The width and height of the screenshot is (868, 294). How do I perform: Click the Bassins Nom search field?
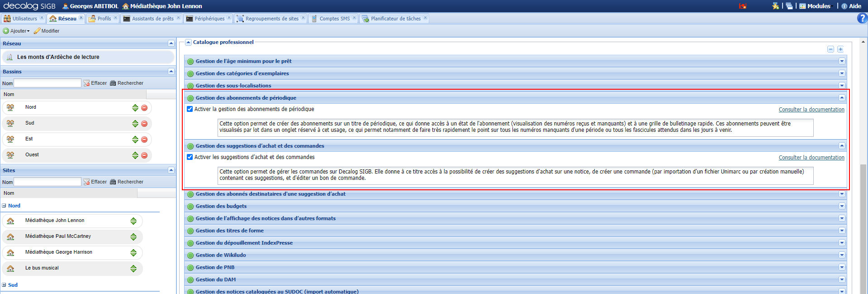pyautogui.click(x=47, y=83)
